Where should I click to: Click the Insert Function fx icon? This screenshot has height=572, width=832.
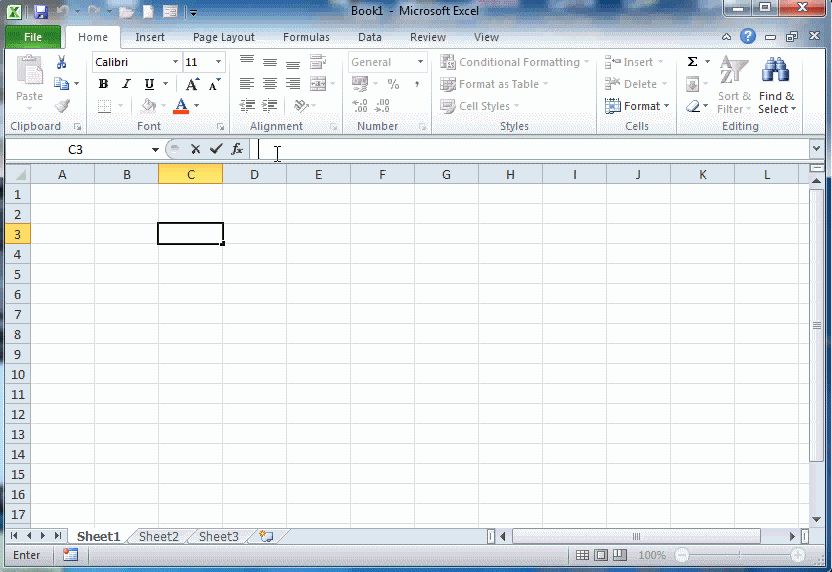tap(237, 149)
